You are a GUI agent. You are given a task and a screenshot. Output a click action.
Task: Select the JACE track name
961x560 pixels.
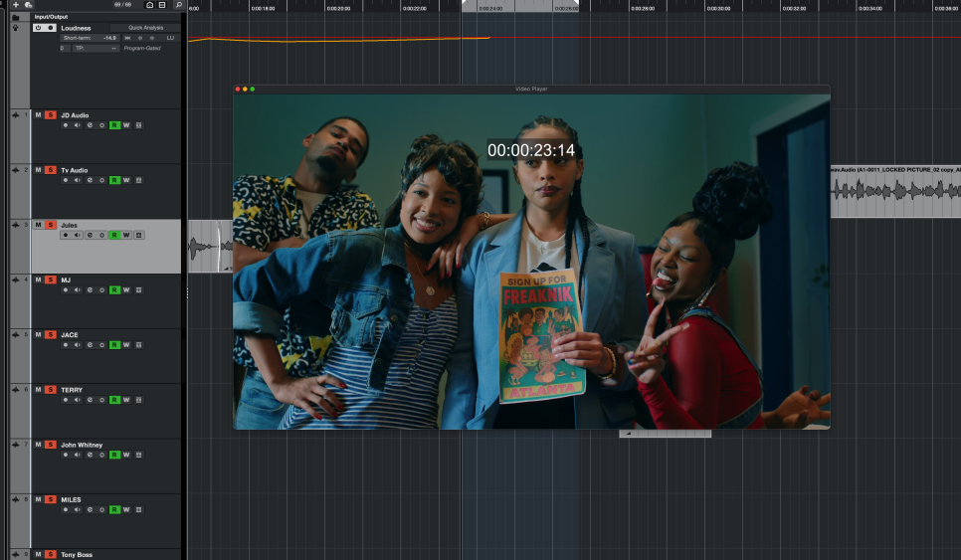70,334
